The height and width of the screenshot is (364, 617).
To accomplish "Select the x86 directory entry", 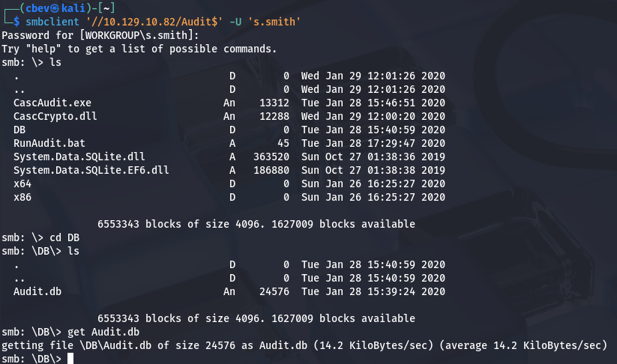I will click(x=22, y=197).
